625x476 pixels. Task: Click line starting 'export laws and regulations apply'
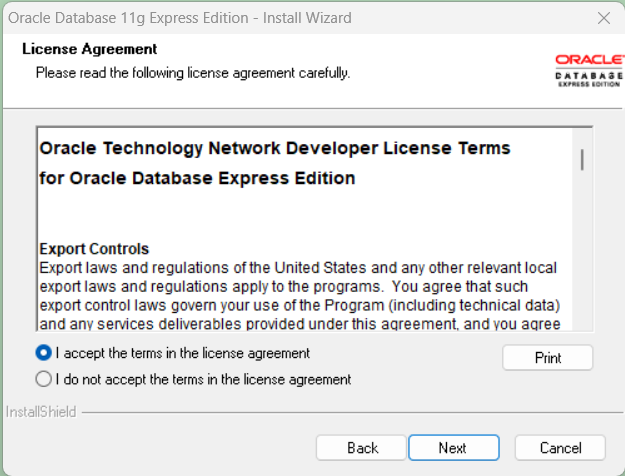point(284,287)
